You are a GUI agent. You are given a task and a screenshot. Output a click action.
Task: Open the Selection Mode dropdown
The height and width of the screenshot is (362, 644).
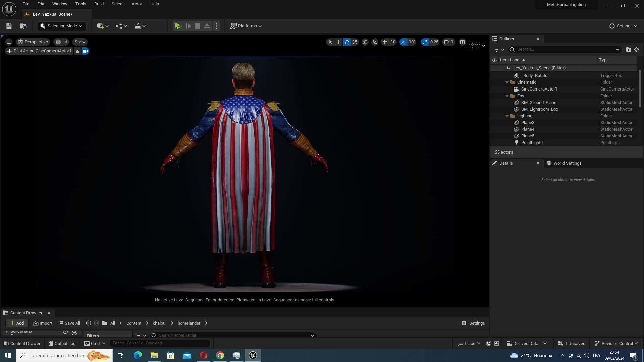click(x=62, y=26)
